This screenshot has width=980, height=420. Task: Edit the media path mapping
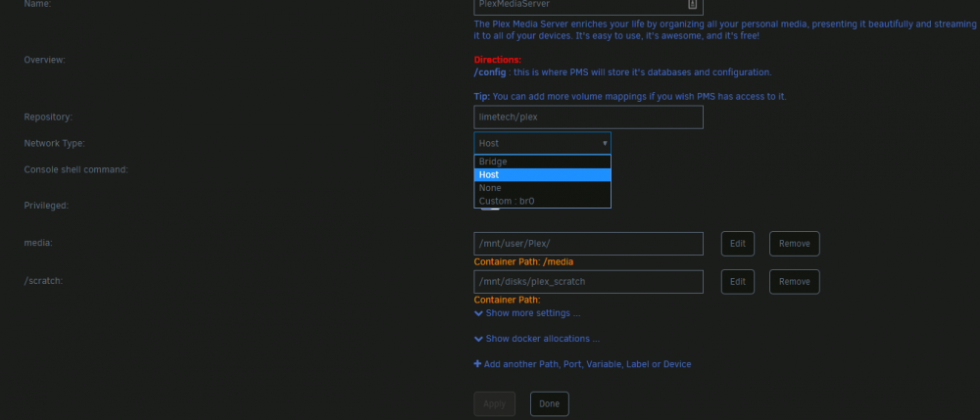click(x=738, y=244)
